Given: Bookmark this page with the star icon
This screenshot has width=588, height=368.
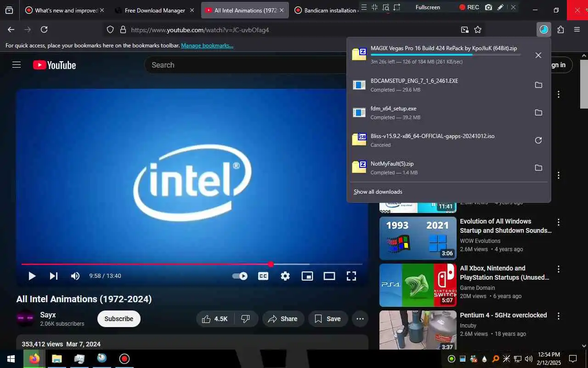Looking at the screenshot, I should tap(478, 30).
